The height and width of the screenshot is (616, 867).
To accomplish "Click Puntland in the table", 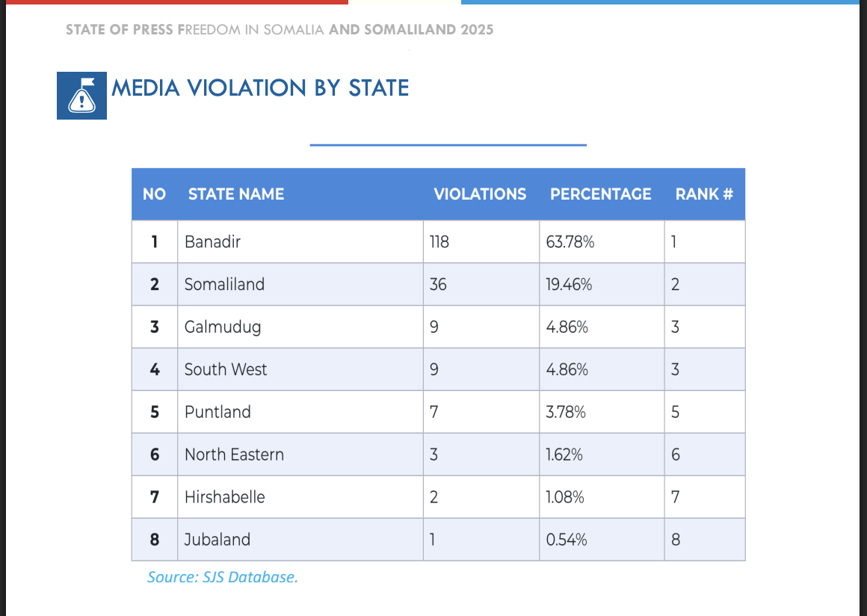I will tap(217, 412).
